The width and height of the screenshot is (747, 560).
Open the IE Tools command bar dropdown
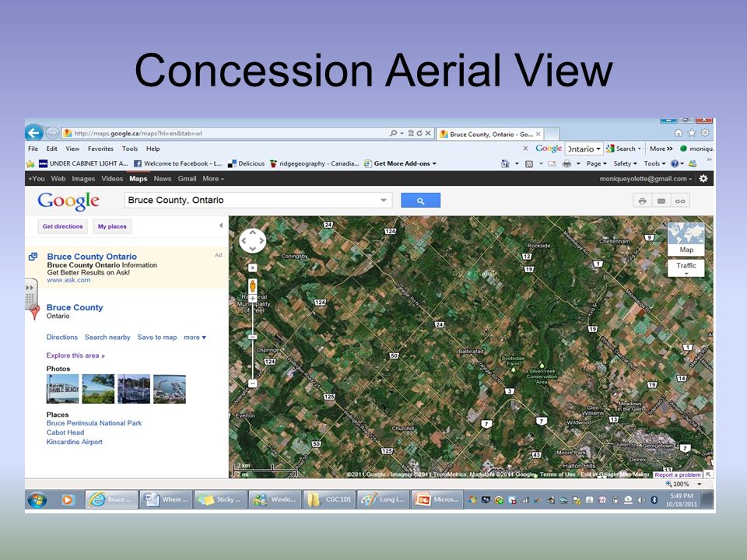tap(654, 163)
